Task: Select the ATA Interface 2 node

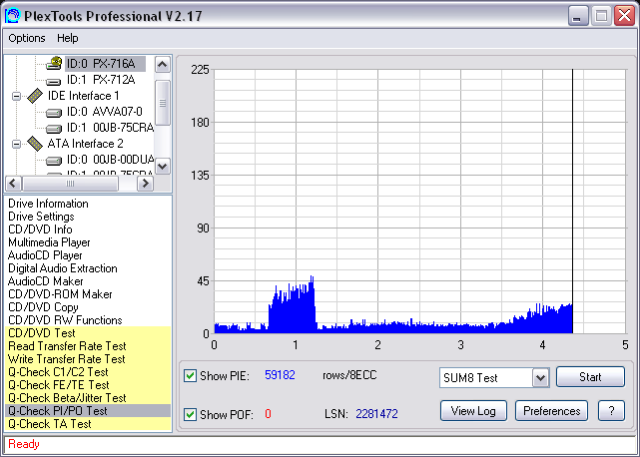Action: pyautogui.click(x=85, y=144)
